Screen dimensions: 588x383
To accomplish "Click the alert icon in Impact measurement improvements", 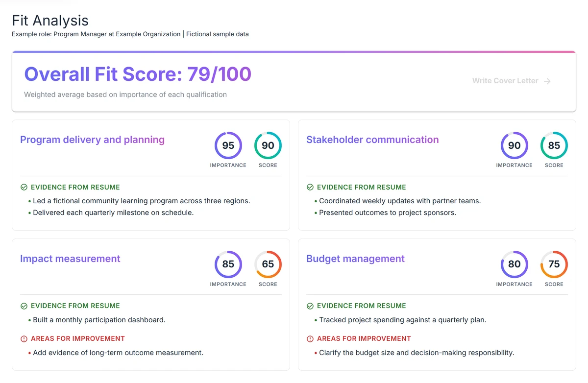I will (x=24, y=339).
